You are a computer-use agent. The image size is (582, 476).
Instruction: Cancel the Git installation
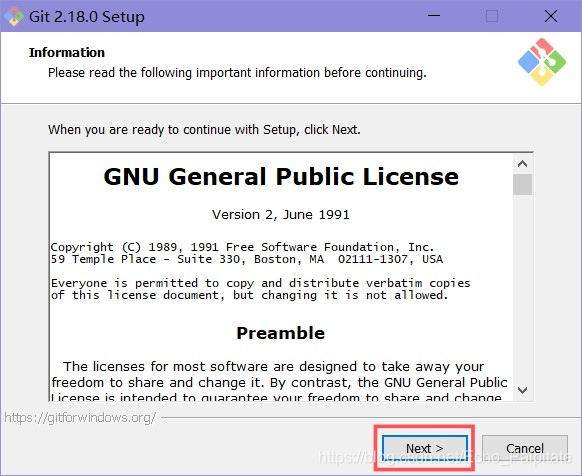(x=524, y=448)
